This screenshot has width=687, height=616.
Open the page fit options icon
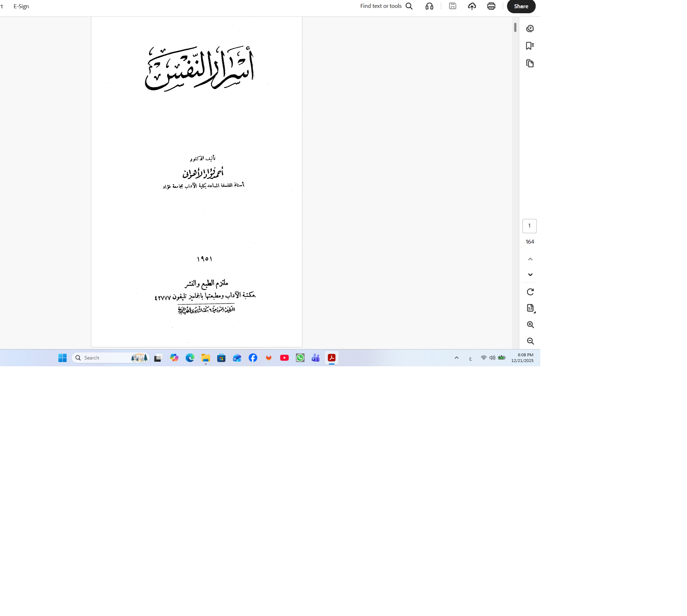point(531,308)
